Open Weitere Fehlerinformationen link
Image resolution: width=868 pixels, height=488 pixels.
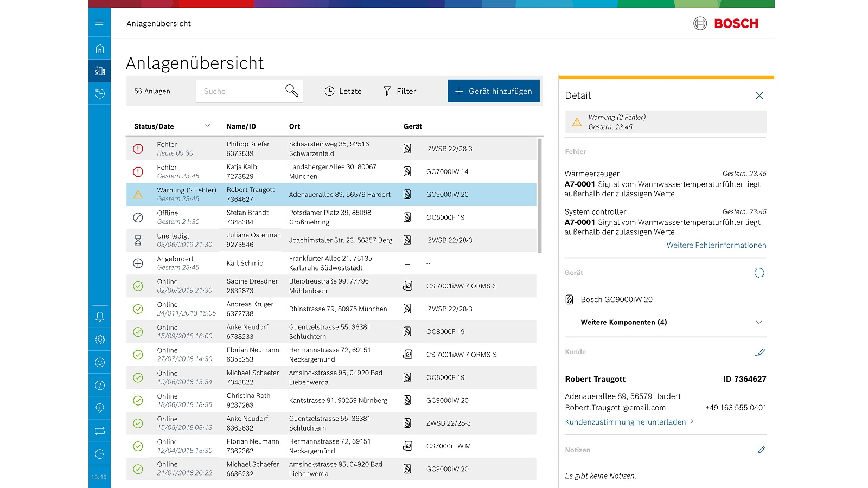716,245
